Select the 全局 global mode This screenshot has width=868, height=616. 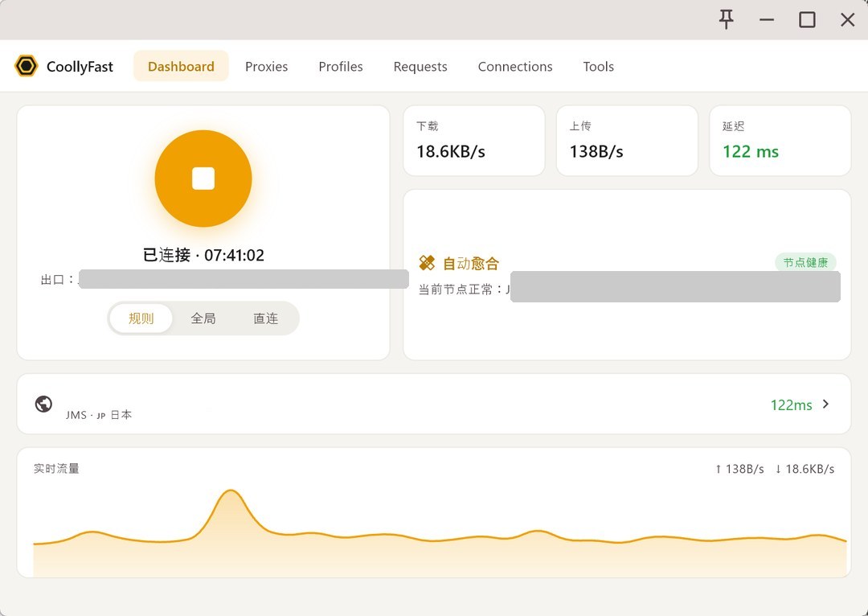coord(203,318)
